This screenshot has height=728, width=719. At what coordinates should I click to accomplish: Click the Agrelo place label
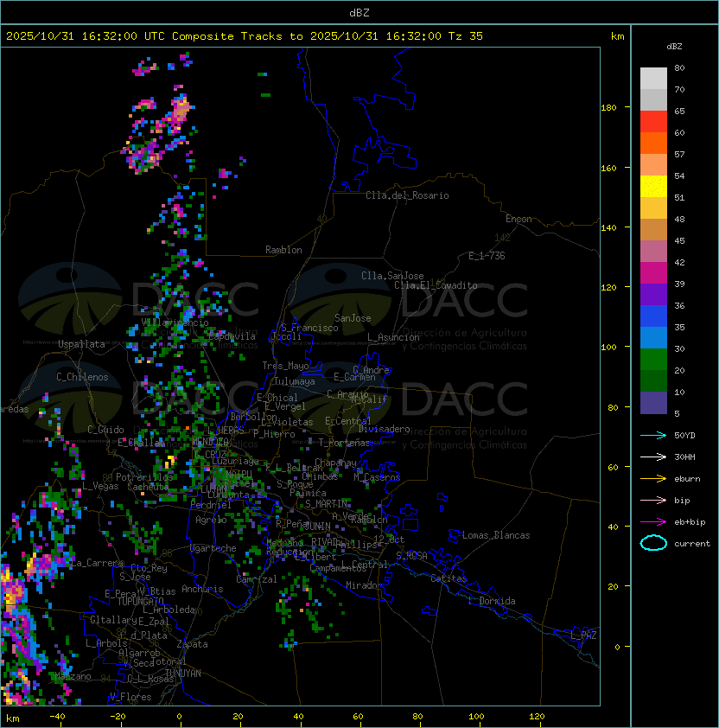pos(211,520)
